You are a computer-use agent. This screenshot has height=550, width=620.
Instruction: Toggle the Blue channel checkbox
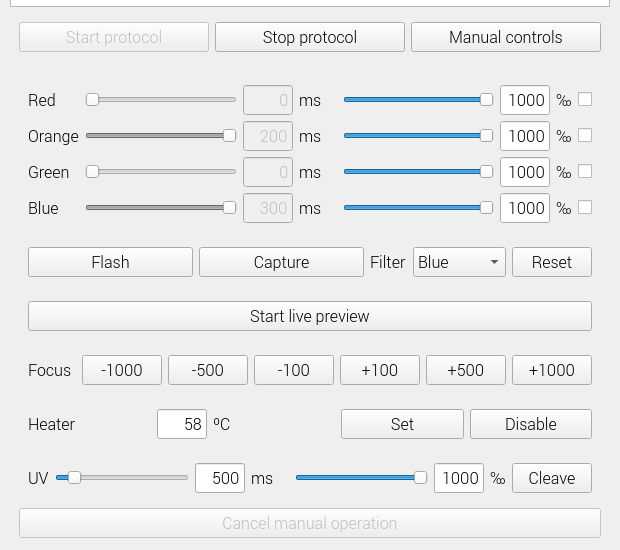click(x=585, y=207)
